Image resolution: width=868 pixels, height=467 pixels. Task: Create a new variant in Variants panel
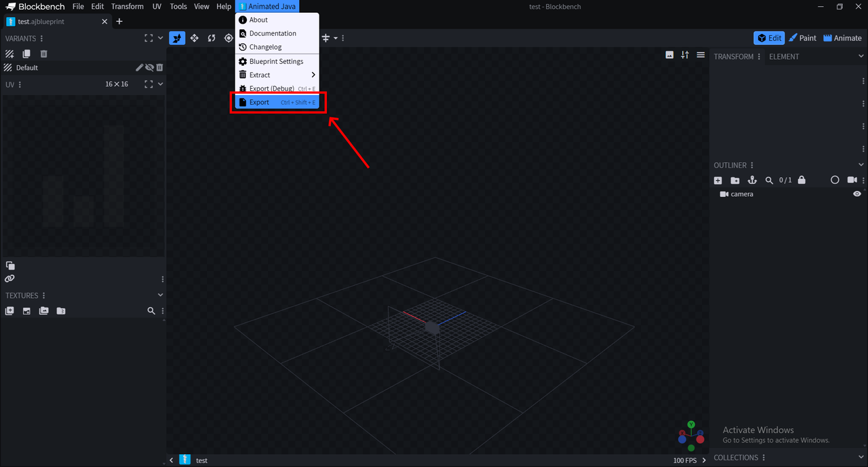pyautogui.click(x=9, y=54)
